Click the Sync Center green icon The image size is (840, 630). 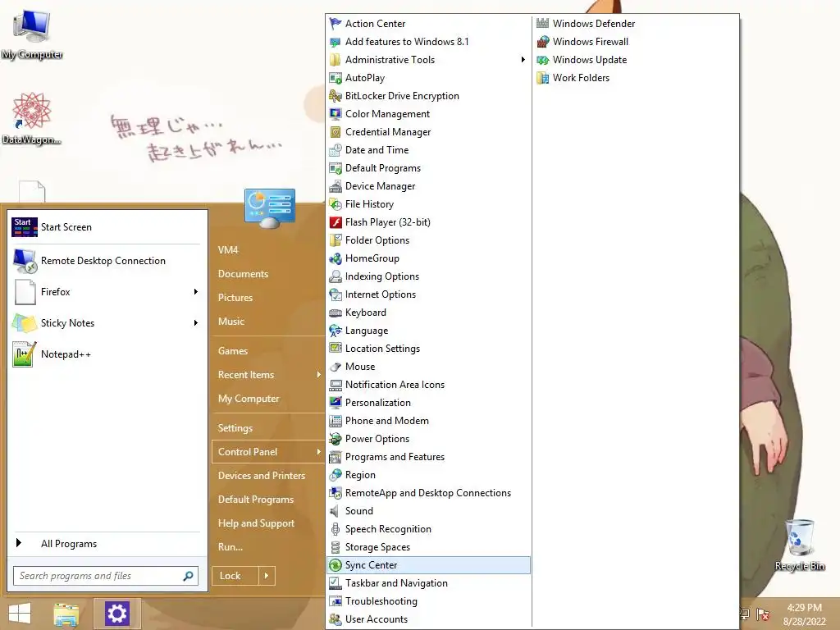pos(336,565)
